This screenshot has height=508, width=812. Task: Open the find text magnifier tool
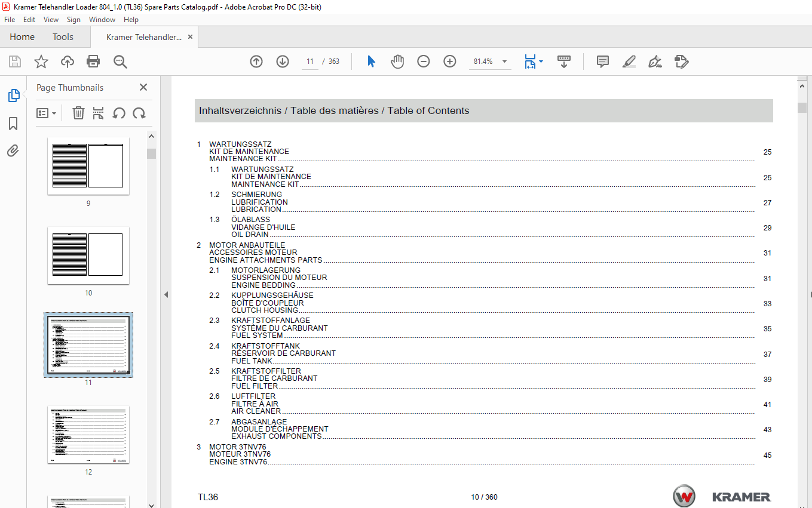tap(120, 61)
